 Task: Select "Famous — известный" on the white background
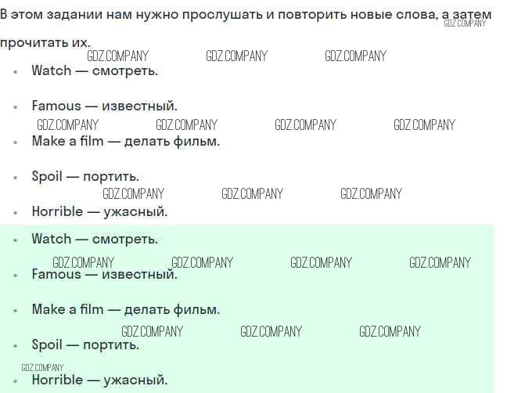coord(104,106)
